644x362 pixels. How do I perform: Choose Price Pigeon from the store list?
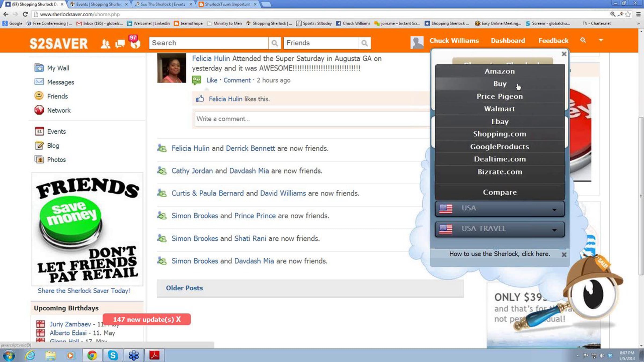pos(500,96)
